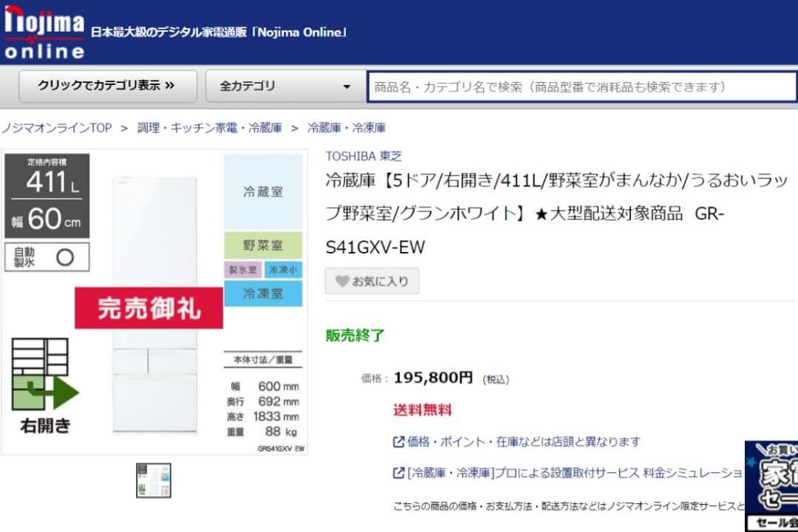The height and width of the screenshot is (532, 798).
Task: Click the 野菜室 green section in the diagram
Action: (262, 245)
